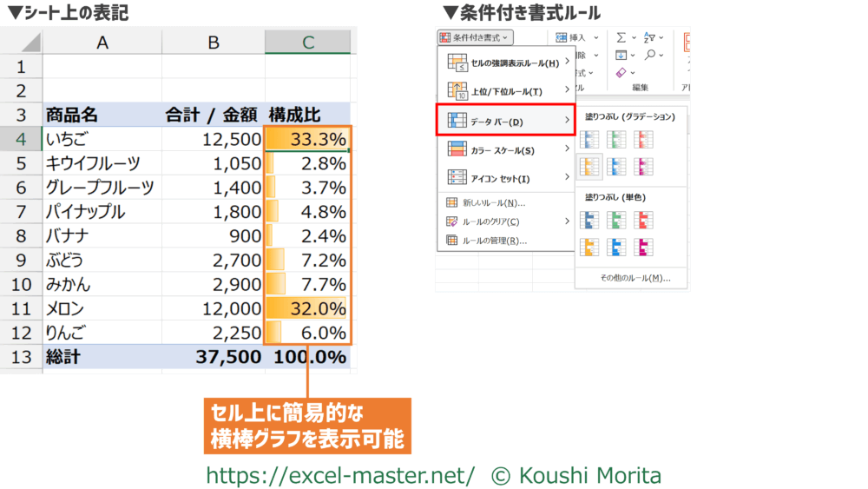Viewport: 868px width, 489px height.
Task: Click the Clear eraser icon
Action: coord(621,72)
